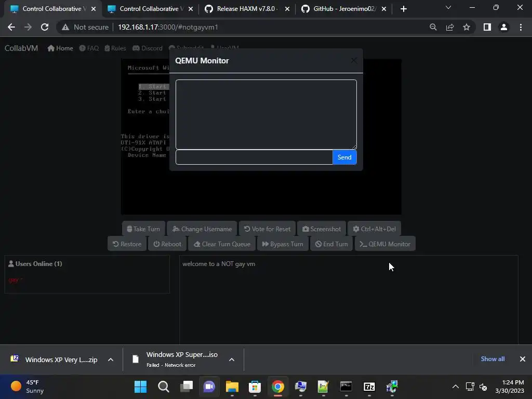Click the Restore button

click(127, 244)
